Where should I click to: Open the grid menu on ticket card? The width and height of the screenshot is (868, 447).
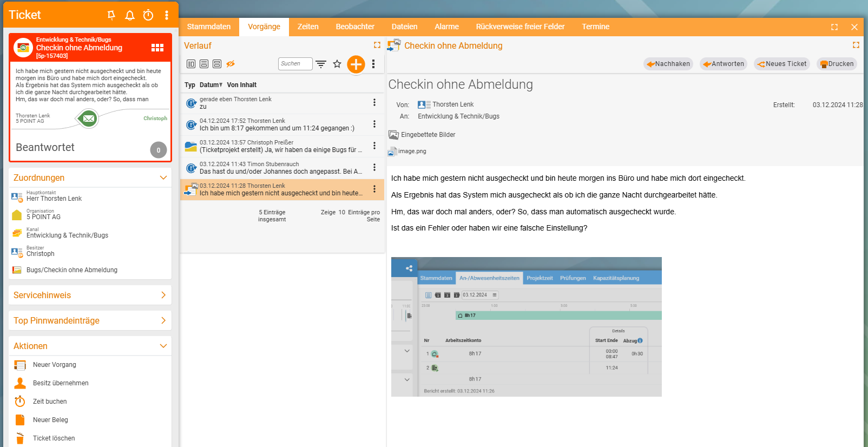(x=157, y=48)
